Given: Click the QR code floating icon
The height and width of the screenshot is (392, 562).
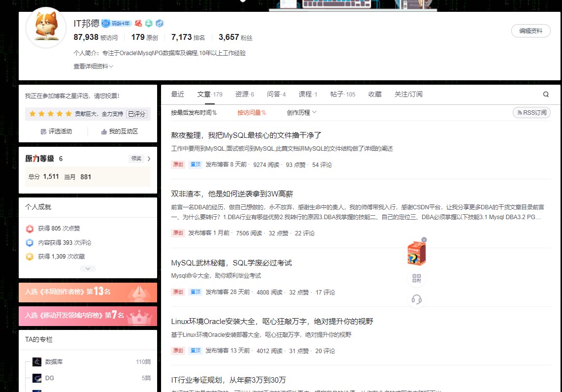Looking at the screenshot, I should [x=417, y=278].
